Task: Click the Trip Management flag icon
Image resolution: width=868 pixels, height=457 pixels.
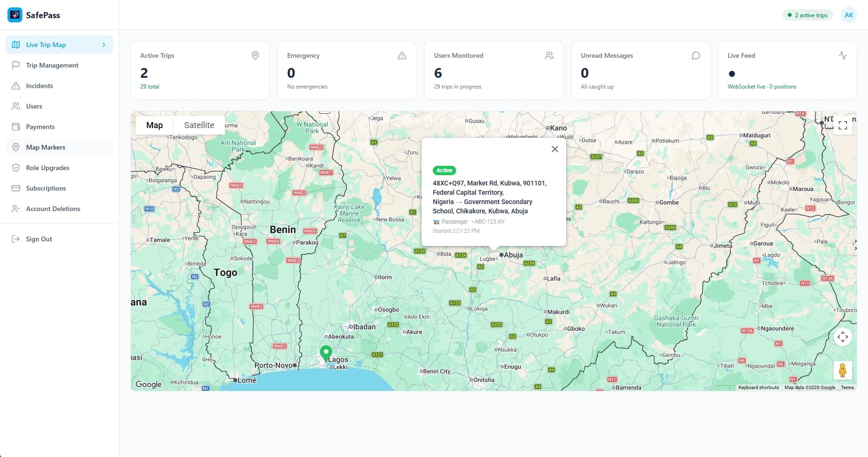Action: click(16, 65)
